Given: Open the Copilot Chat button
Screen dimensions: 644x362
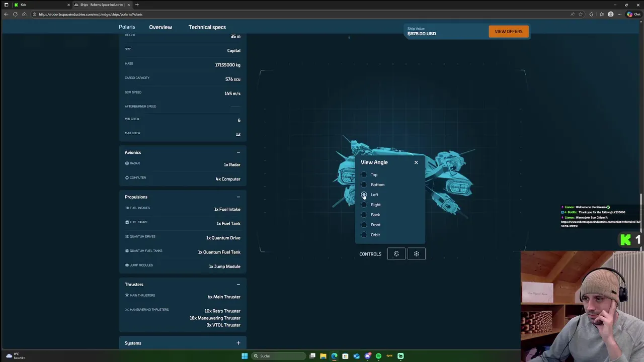Looking at the screenshot, I should (x=633, y=14).
